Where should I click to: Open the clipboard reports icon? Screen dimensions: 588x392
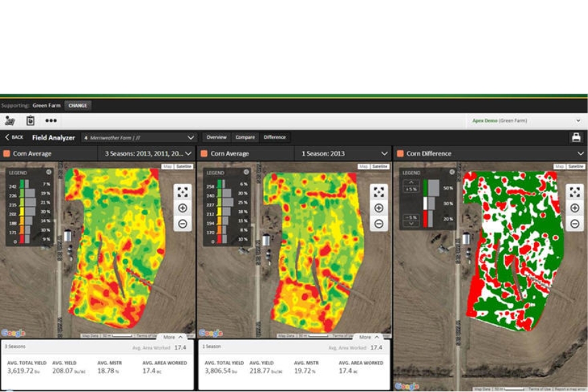tap(30, 121)
